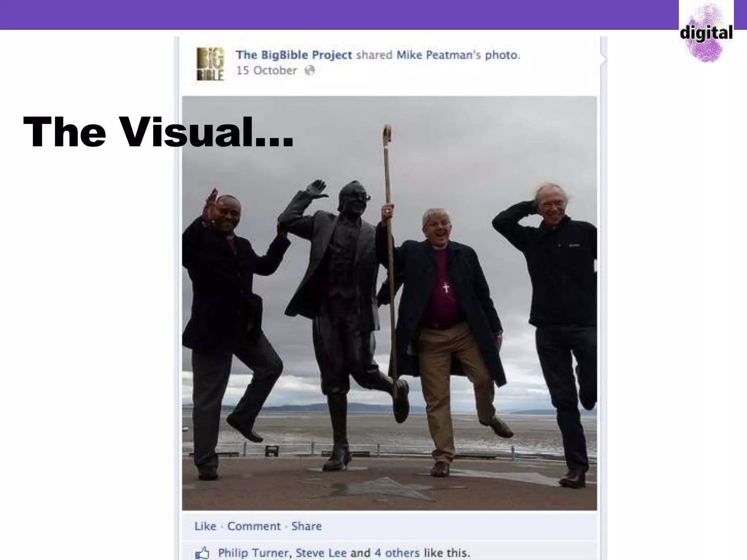Open Steve Lee's profile
The width and height of the screenshot is (747, 560).
321,553
